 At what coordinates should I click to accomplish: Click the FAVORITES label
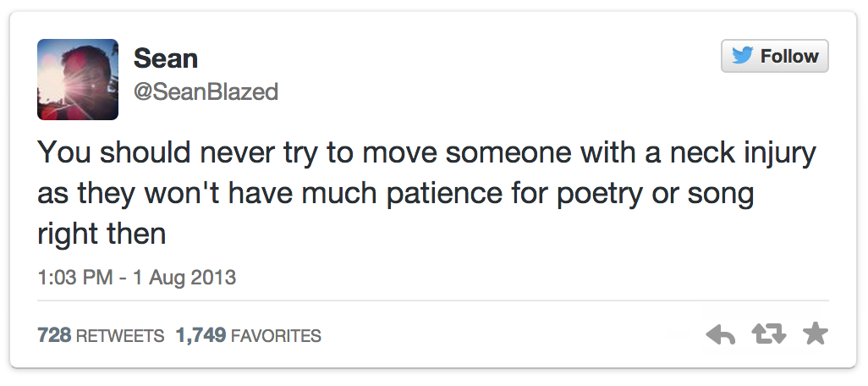click(x=276, y=336)
